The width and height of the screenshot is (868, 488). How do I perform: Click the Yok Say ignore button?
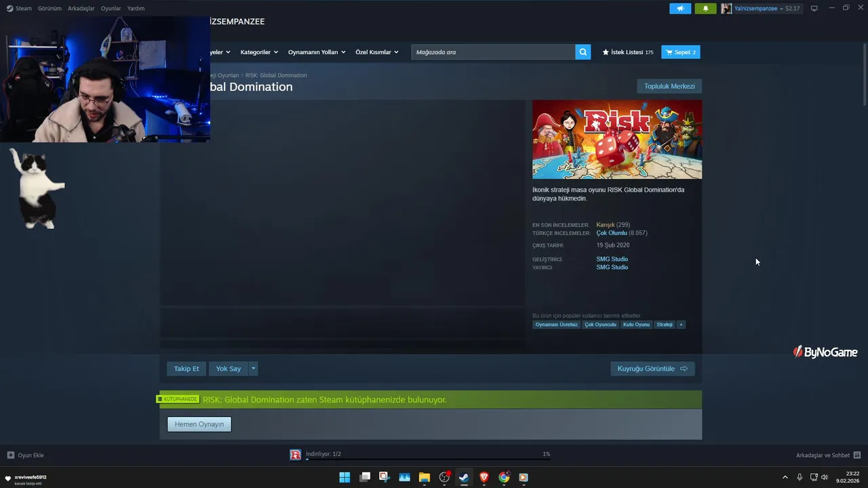(x=229, y=369)
